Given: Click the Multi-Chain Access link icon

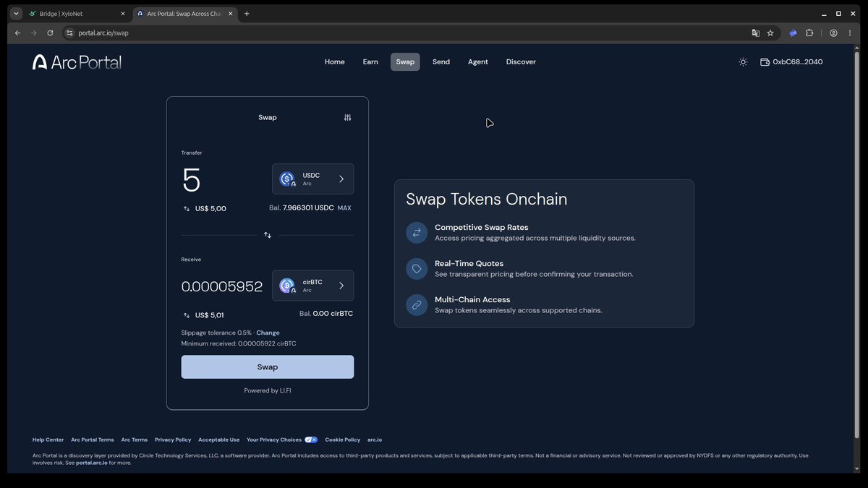Looking at the screenshot, I should click(417, 305).
